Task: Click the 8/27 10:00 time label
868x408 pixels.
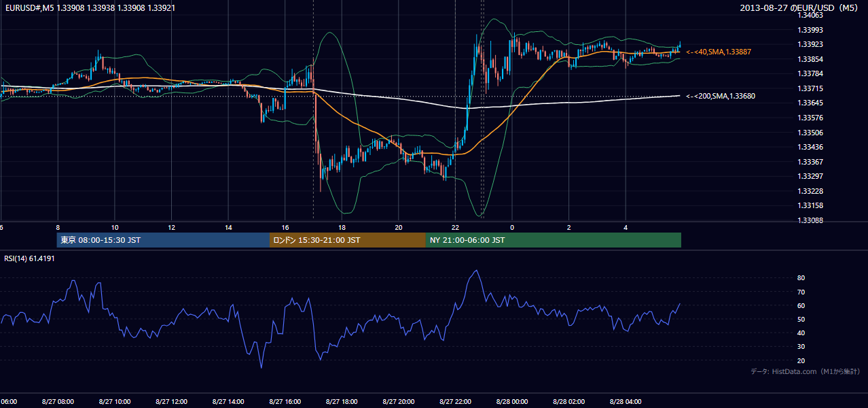Action: click(115, 401)
